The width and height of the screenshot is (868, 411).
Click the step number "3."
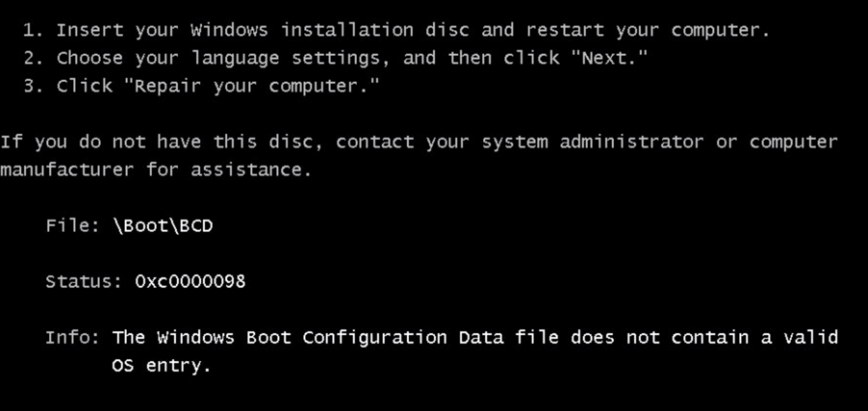pos(33,87)
